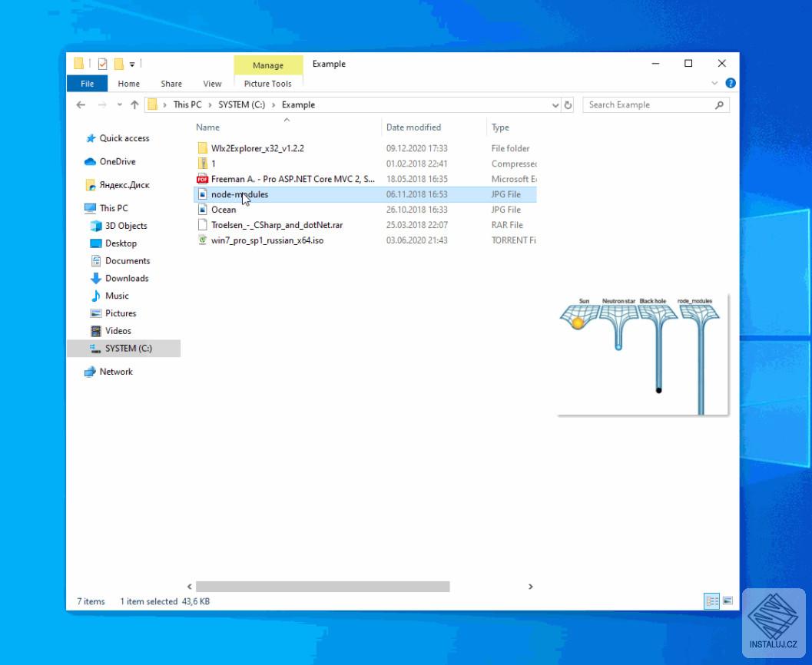Open the recent locations dropdown arrow
812x665 pixels.
(120, 105)
